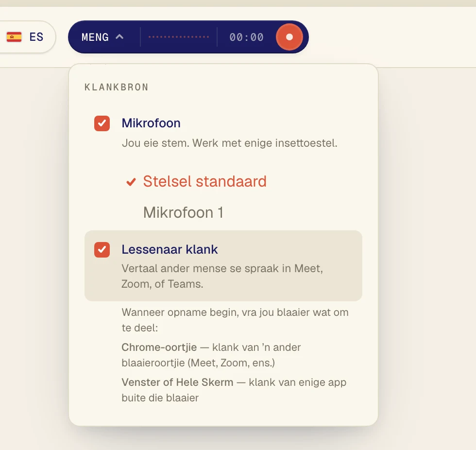Click the dotted audio level meter

(x=179, y=37)
